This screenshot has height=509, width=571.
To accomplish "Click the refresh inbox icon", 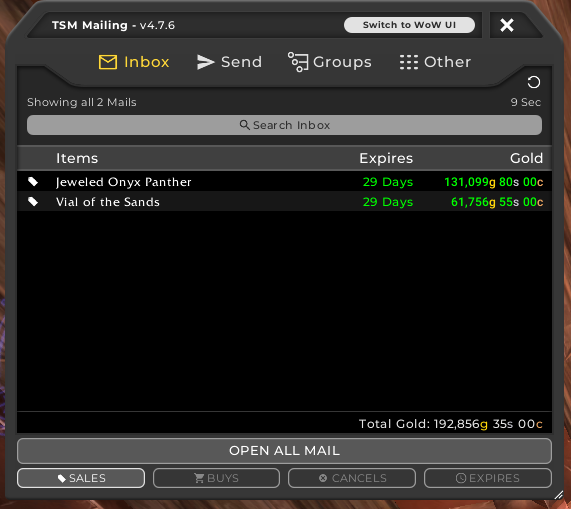I will tap(534, 82).
